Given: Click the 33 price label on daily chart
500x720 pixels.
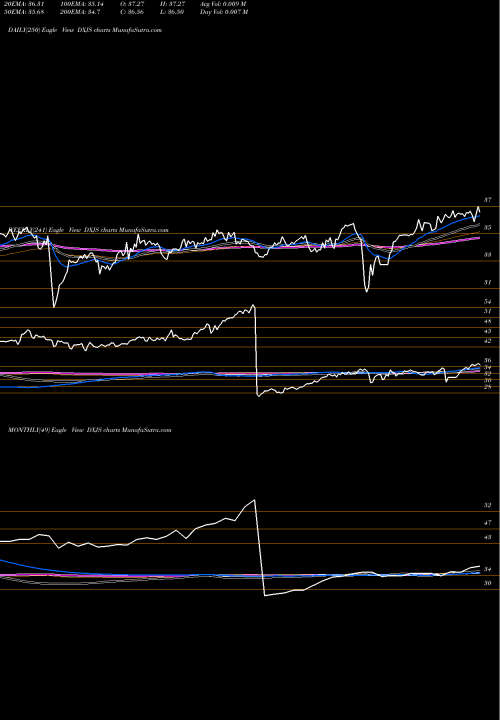Looking at the screenshot, I should (488, 255).
